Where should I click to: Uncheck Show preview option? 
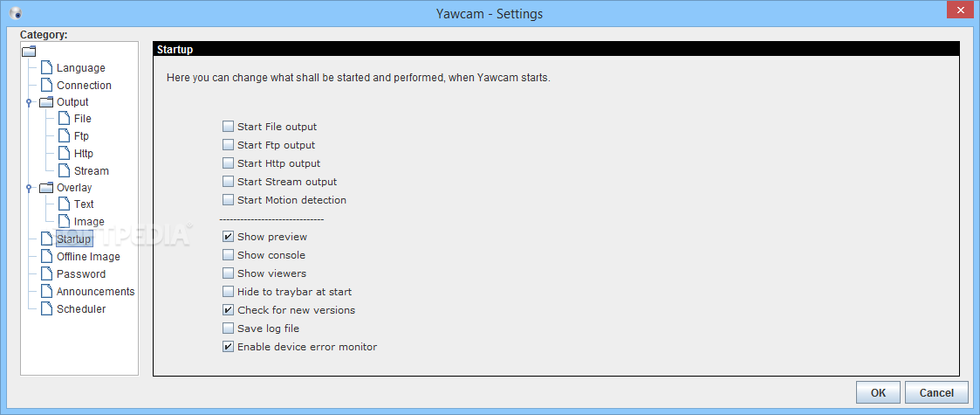tap(228, 237)
